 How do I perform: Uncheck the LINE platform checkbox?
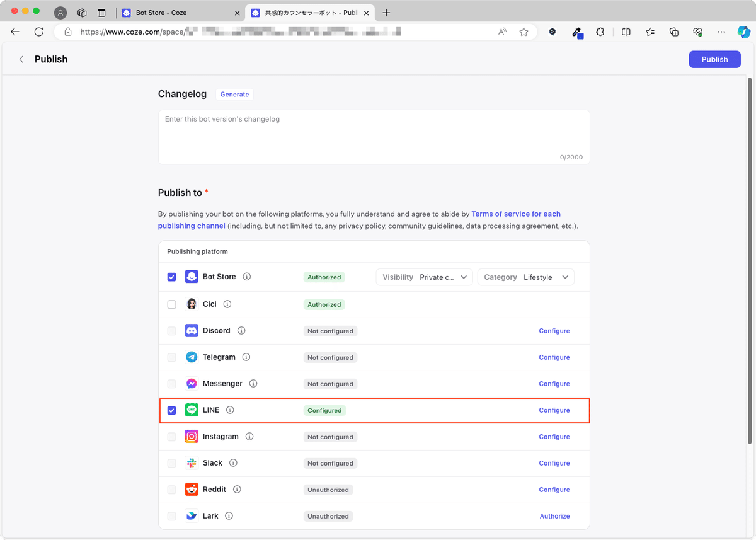pyautogui.click(x=172, y=411)
